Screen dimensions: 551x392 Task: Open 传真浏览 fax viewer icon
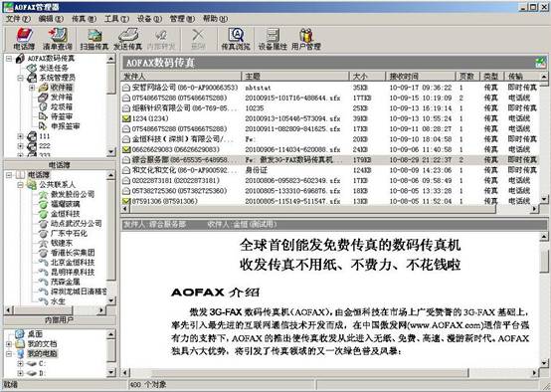(236, 39)
